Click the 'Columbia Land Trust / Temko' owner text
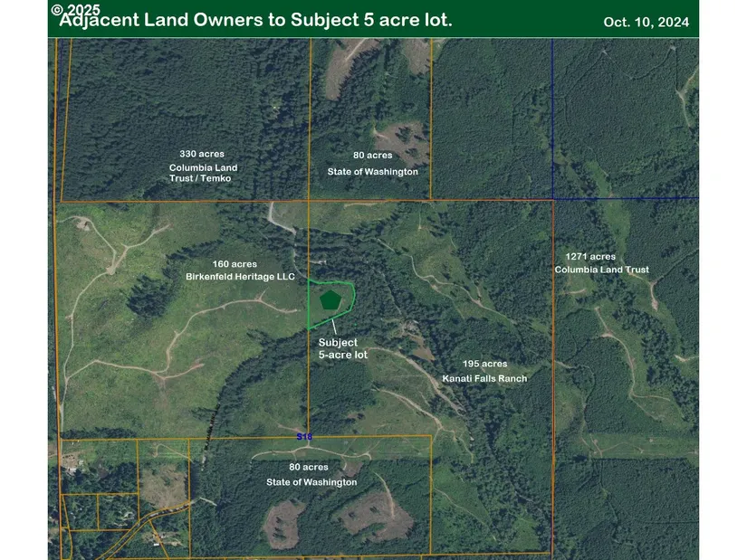Screen dimensions: 747x560 (x=201, y=173)
